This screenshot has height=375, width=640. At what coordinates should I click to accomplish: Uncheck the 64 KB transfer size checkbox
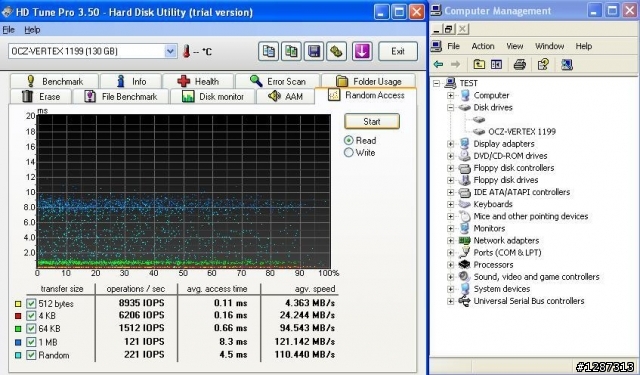click(31, 328)
